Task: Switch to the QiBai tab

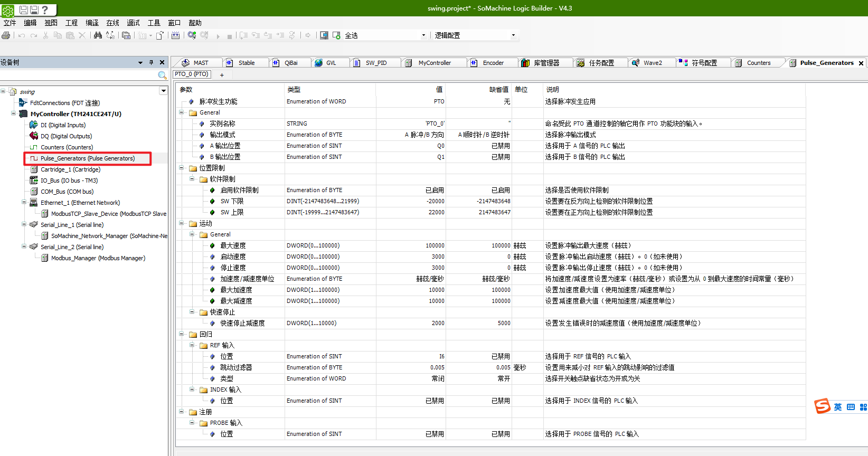Action: 291,63
